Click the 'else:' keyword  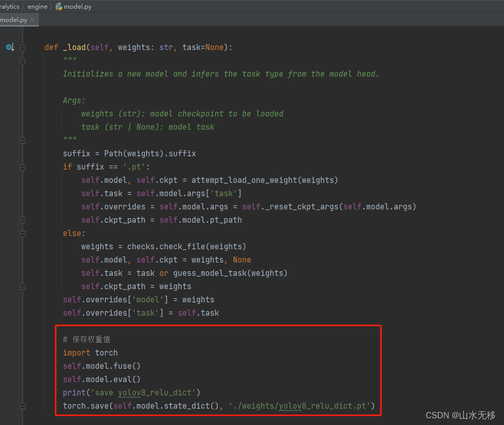tap(74, 233)
